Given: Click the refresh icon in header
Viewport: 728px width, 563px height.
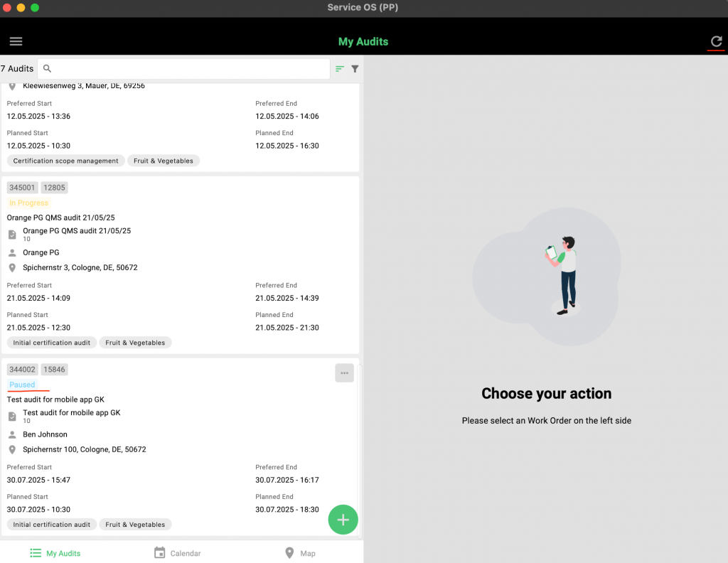Looking at the screenshot, I should click(x=716, y=42).
